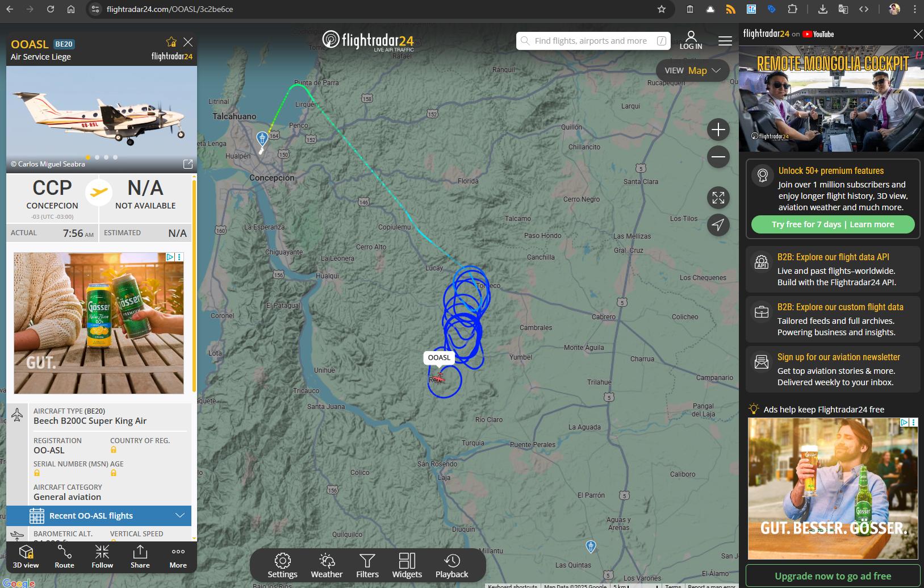The image size is (924, 588).
Task: Open the browser home page
Action: pyautogui.click(x=71, y=9)
